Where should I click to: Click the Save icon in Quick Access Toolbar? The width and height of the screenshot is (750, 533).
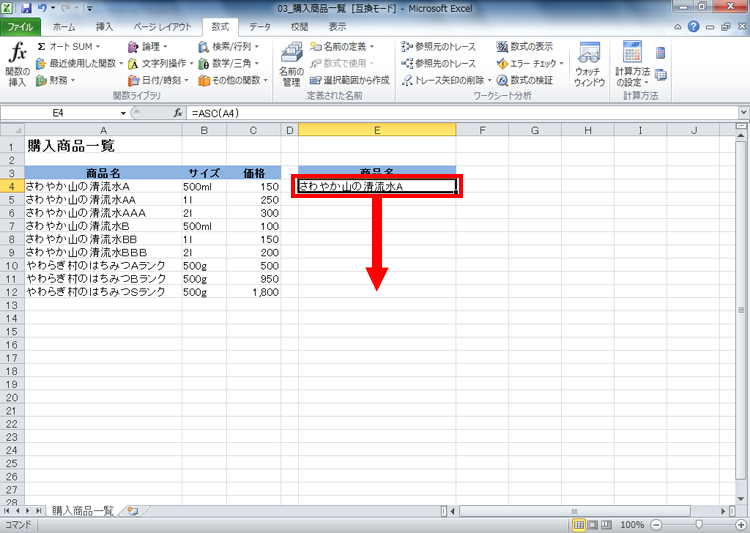coord(26,8)
